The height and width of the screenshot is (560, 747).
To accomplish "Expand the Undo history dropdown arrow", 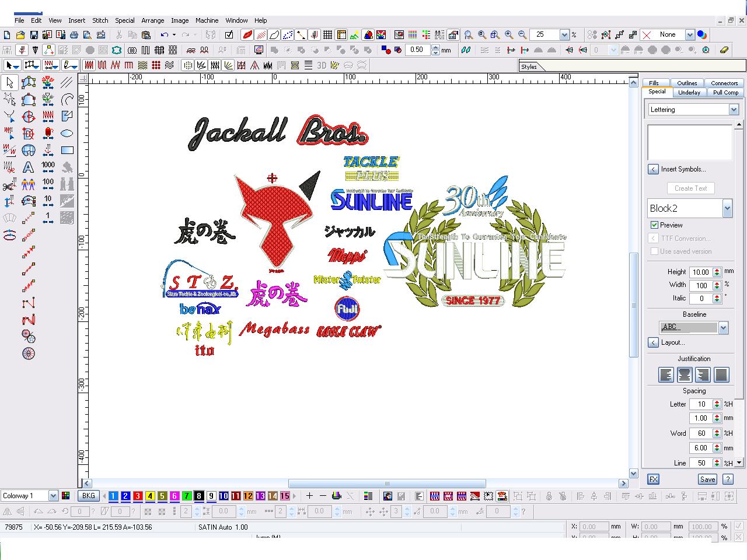I will pyautogui.click(x=174, y=35).
